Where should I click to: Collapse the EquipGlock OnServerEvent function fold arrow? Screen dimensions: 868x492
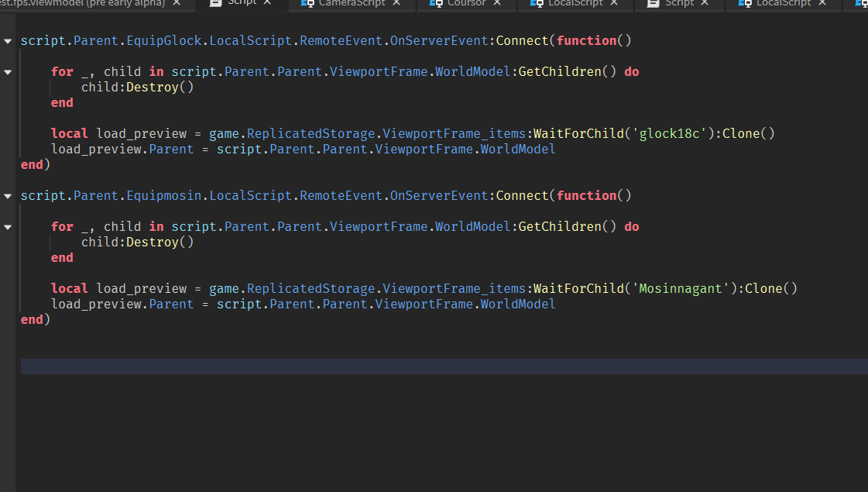[8, 41]
